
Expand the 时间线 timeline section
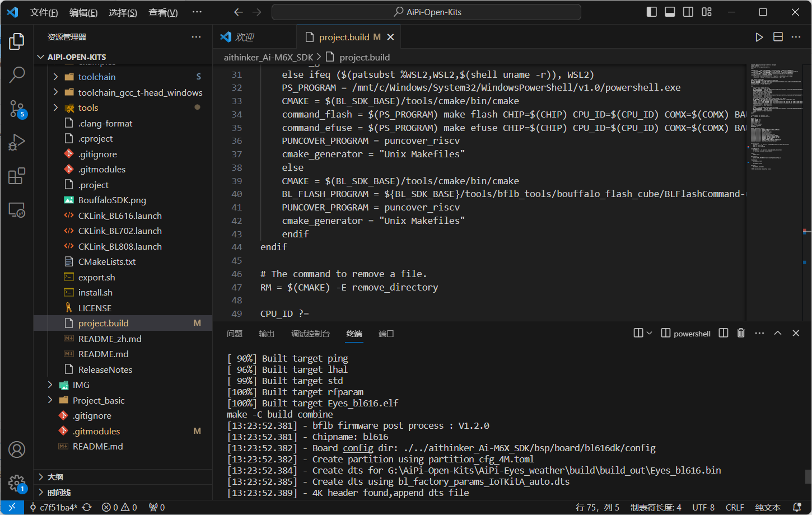pyautogui.click(x=123, y=493)
